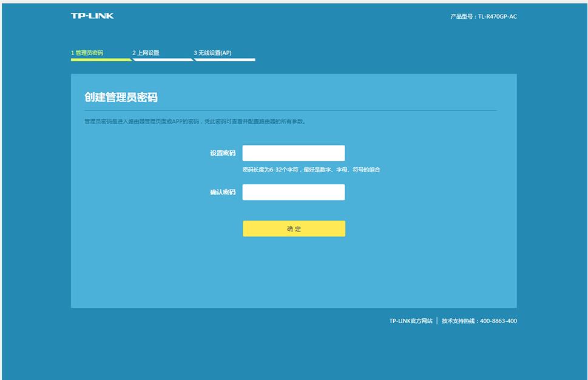This screenshot has width=588, height=380.
Task: Switch to step 2 上网设置
Action: point(147,53)
